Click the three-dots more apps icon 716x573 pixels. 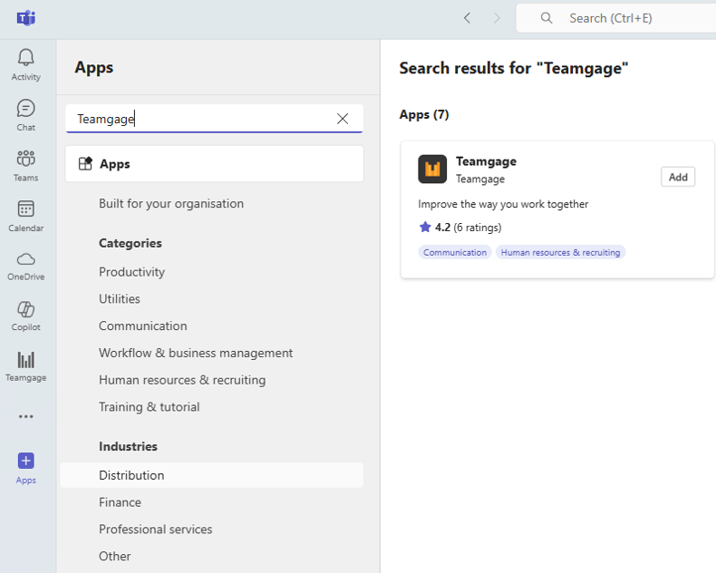coord(26,417)
